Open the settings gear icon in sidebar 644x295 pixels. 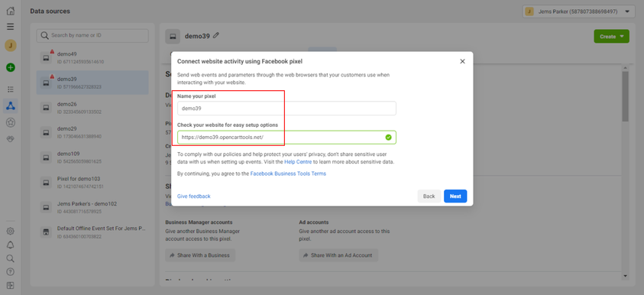[x=11, y=231]
